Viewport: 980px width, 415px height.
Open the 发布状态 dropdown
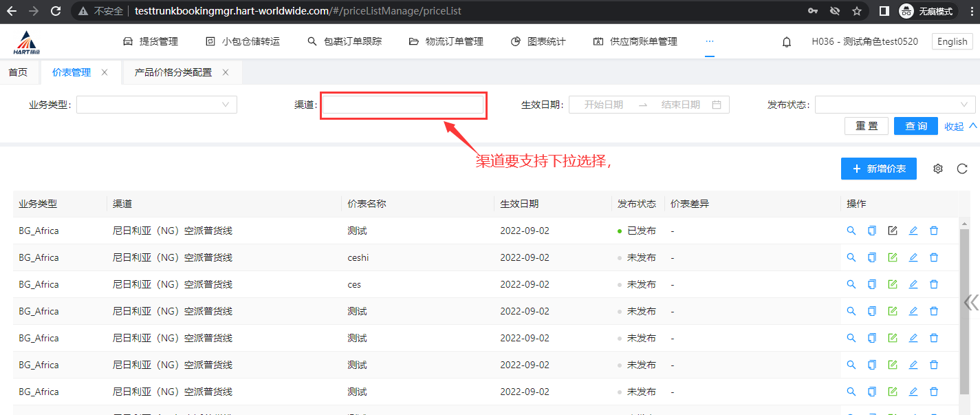(x=895, y=105)
